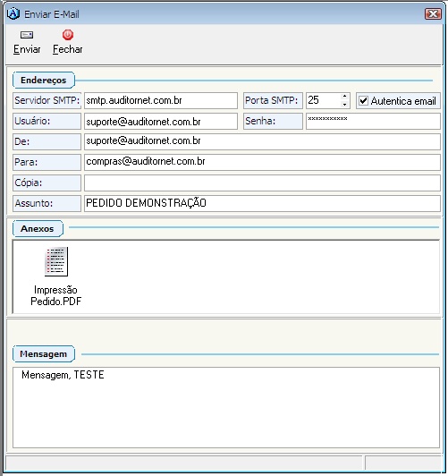Toggle the Autentica email checkbox

[363, 101]
